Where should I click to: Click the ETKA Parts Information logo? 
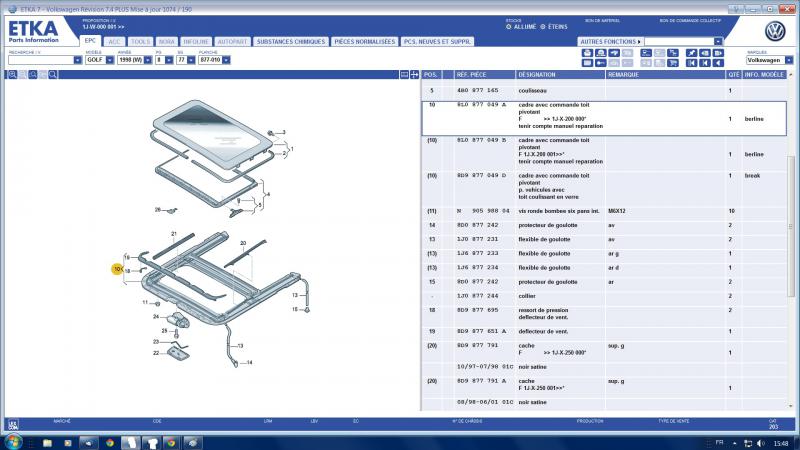pyautogui.click(x=34, y=32)
